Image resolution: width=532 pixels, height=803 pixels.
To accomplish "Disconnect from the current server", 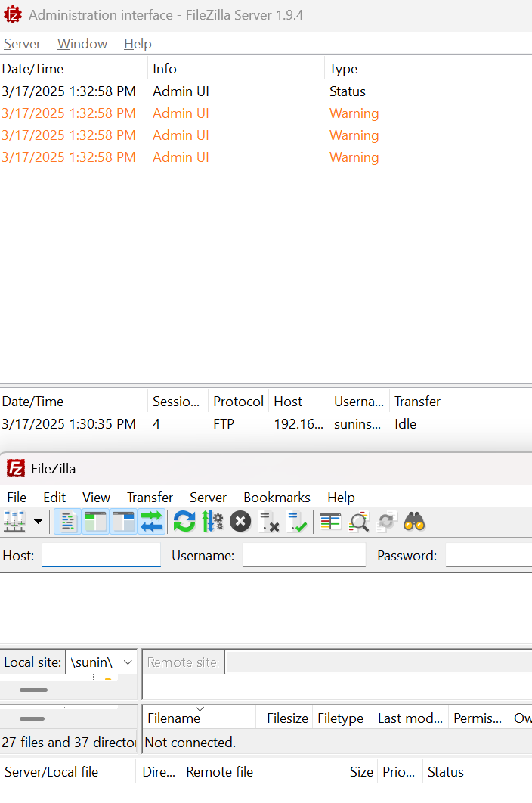I will click(269, 522).
